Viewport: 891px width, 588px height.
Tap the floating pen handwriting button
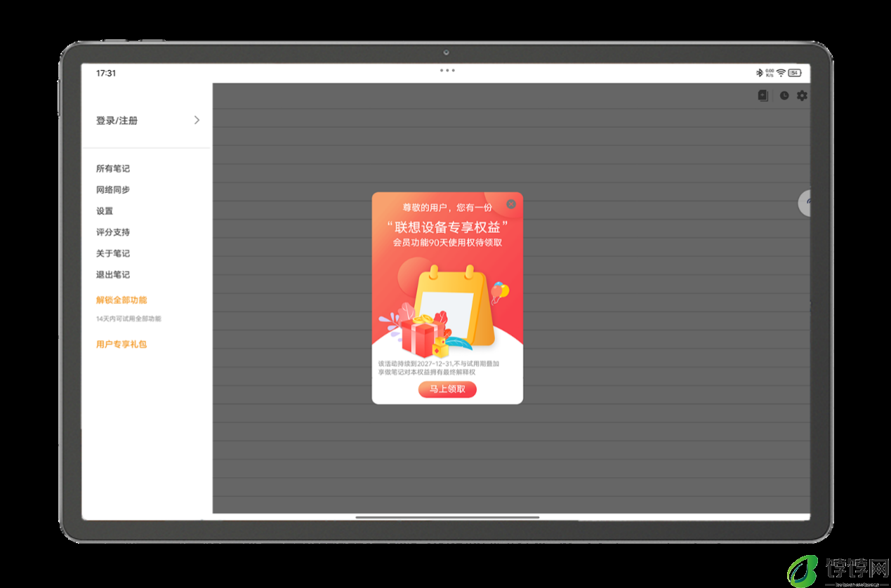click(x=805, y=203)
